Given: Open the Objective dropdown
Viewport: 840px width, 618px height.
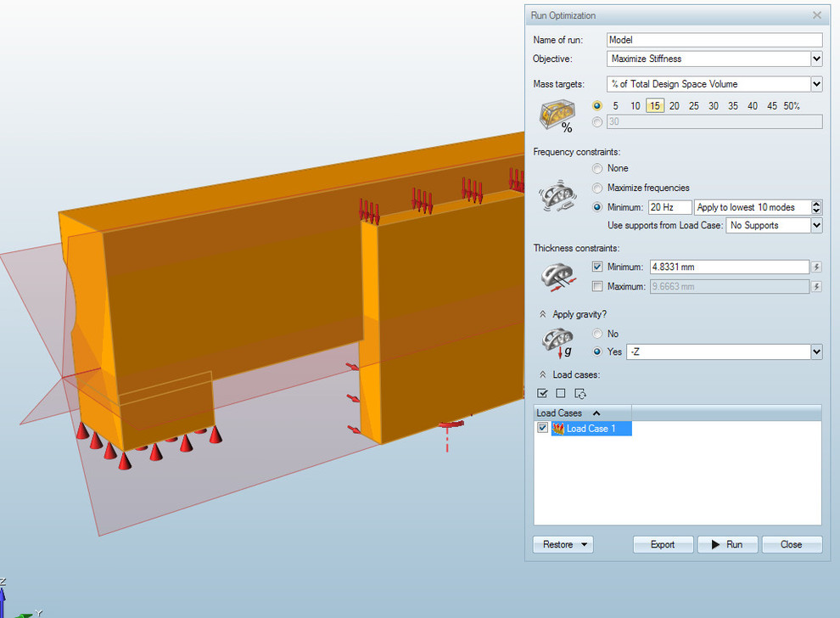Looking at the screenshot, I should (816, 59).
